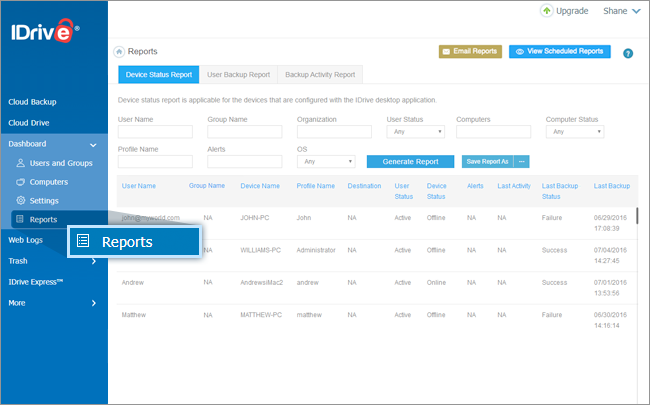Viewport: 650px width, 405px height.
Task: Open the Computer Status dropdown
Action: pos(575,132)
